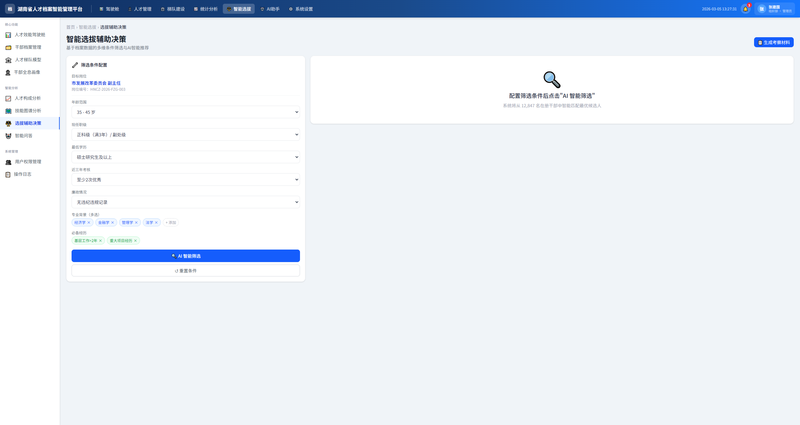Click the 筛选条件配置 panel heading
The width and height of the screenshot is (800, 425).
click(x=94, y=65)
